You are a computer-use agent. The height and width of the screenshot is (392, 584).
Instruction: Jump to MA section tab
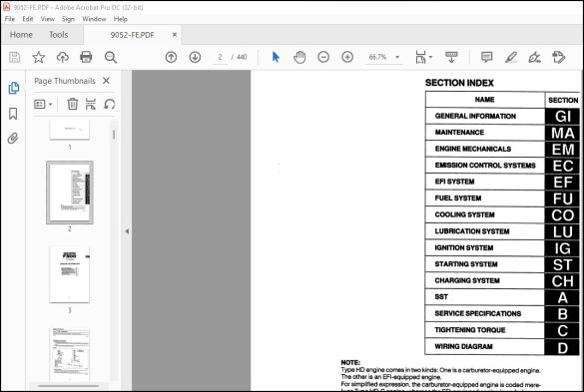563,133
